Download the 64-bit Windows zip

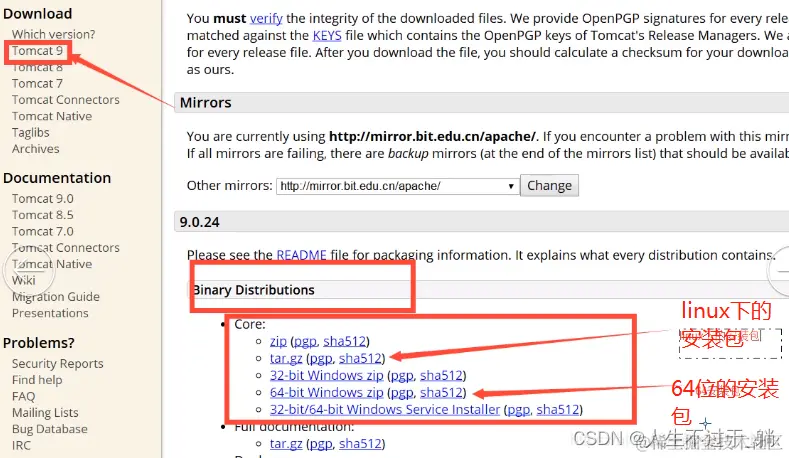[327, 393]
